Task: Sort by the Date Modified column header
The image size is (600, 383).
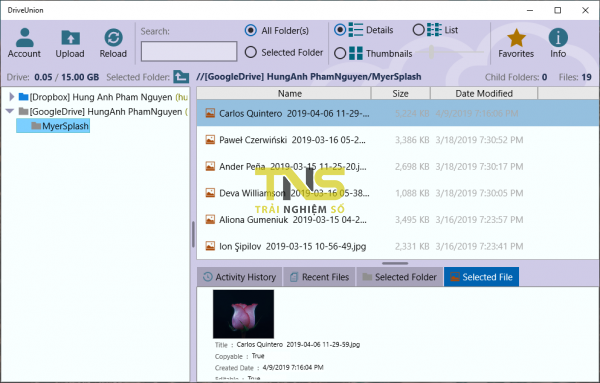Action: (x=484, y=93)
